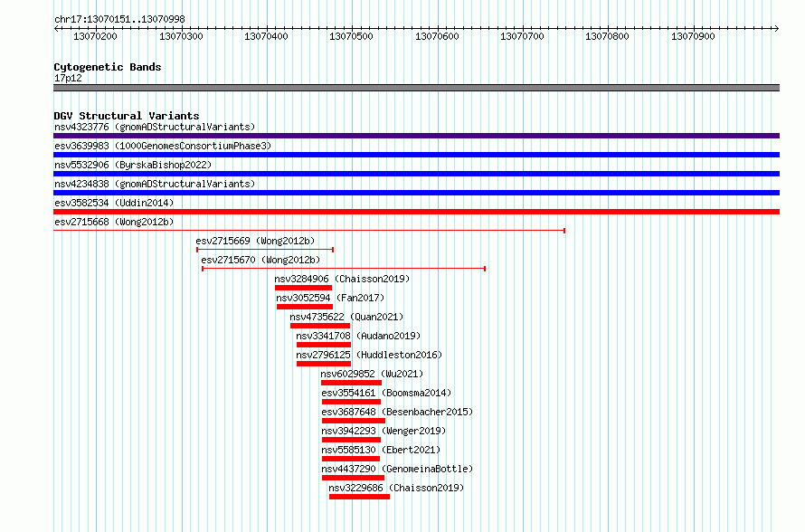The width and height of the screenshot is (805, 532).
Task: Click ruler position 13070900
Action: click(x=693, y=36)
